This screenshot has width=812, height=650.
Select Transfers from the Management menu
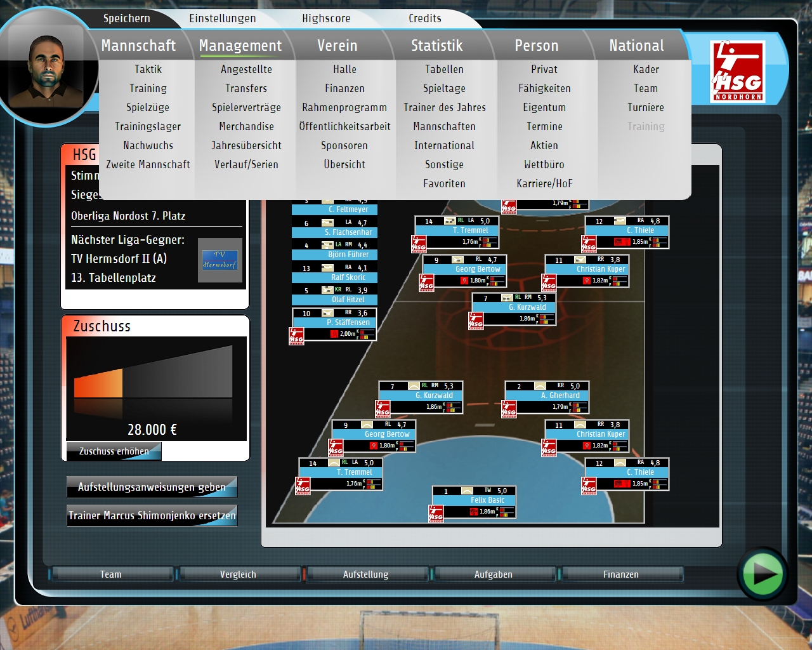coord(246,88)
